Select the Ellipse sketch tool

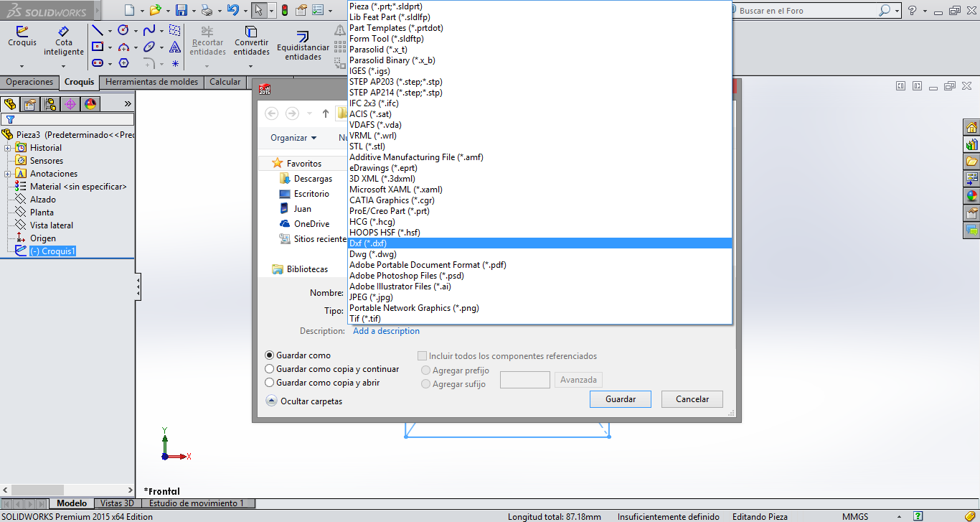pyautogui.click(x=149, y=47)
